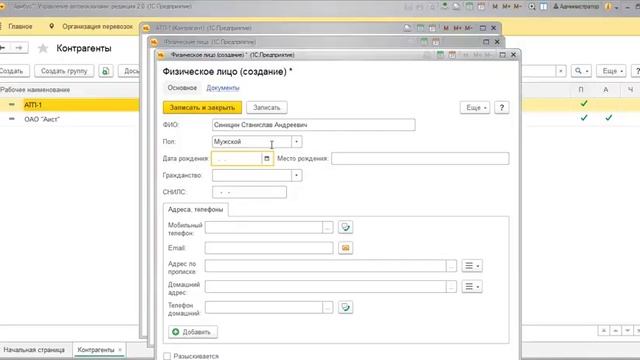Click ellipsis button of Адрес по прописке
Screen dimensions: 640x360
click(451, 266)
